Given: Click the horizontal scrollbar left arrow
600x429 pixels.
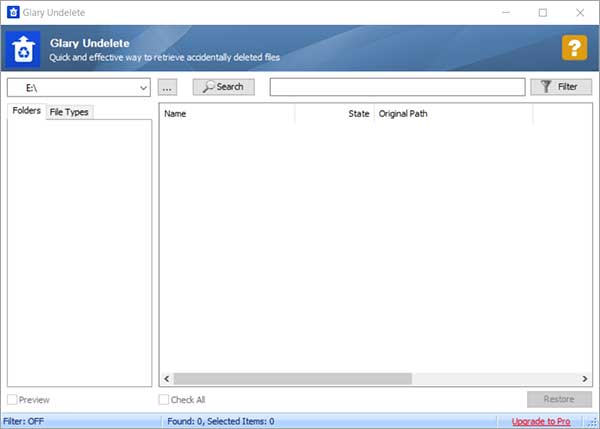Looking at the screenshot, I should tap(166, 379).
